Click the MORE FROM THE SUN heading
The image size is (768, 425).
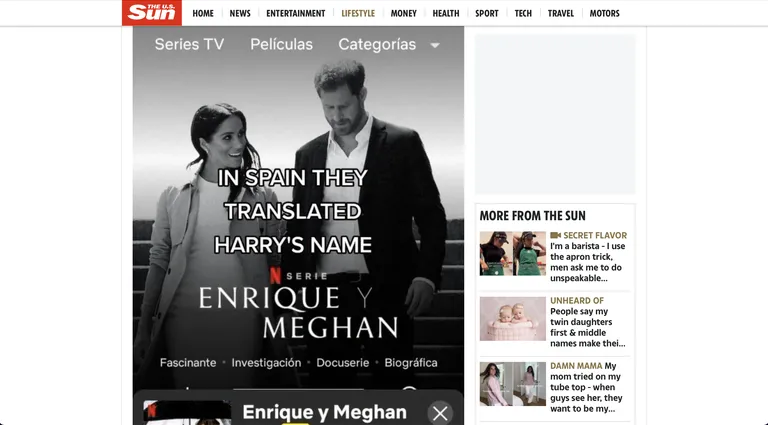532,215
